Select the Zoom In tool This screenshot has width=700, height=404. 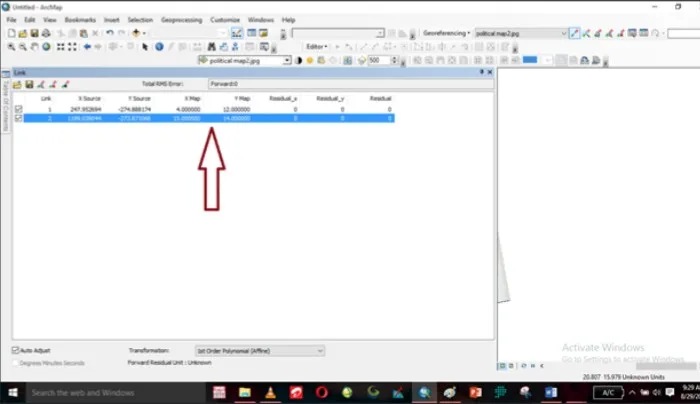pos(11,47)
